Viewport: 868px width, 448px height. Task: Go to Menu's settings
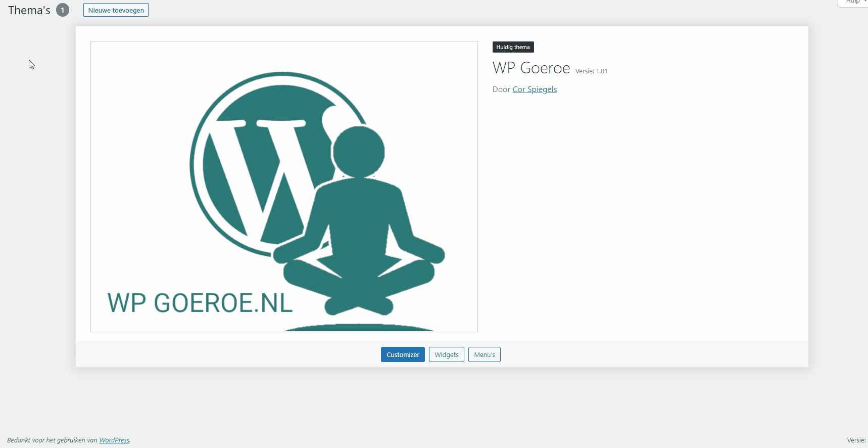[x=484, y=354]
